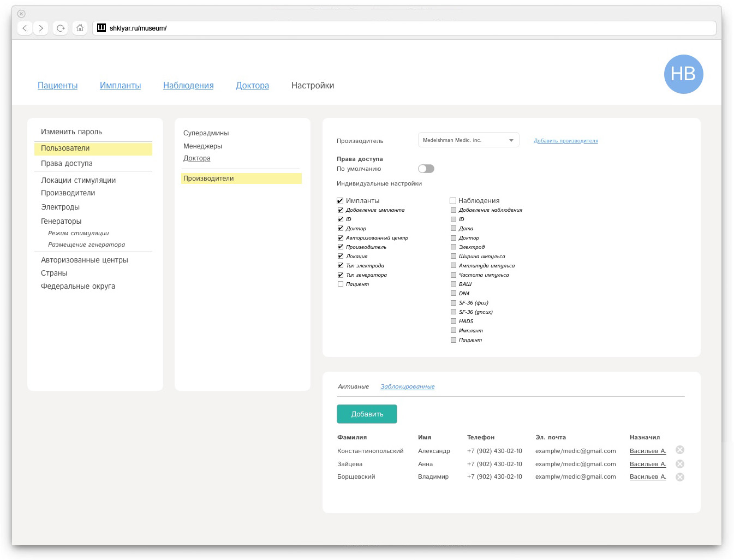Check Амплитуда импульса checkbox

tap(453, 266)
